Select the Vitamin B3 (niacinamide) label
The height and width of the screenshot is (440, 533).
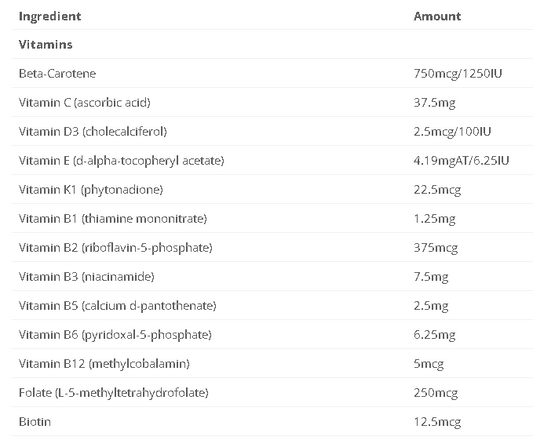coord(86,276)
